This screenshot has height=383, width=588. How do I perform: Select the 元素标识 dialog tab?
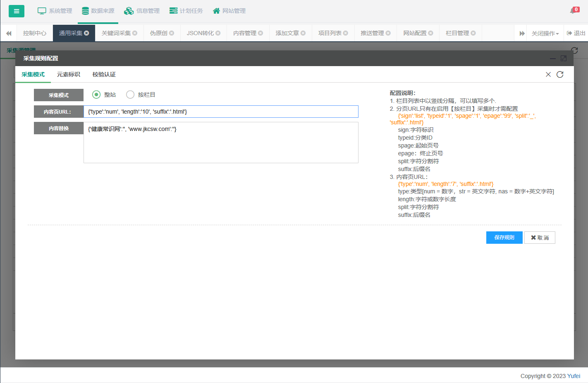tap(69, 74)
